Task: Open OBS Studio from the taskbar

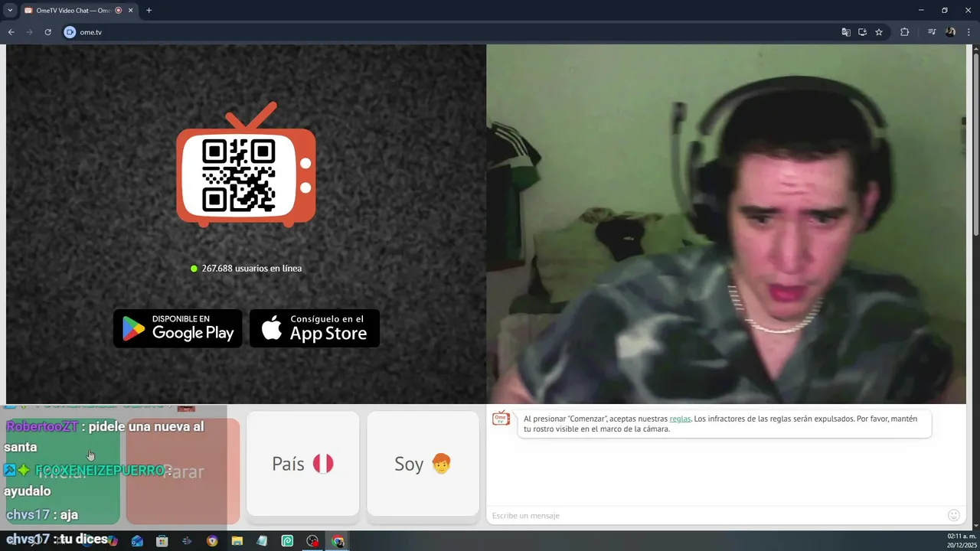Action: click(312, 541)
